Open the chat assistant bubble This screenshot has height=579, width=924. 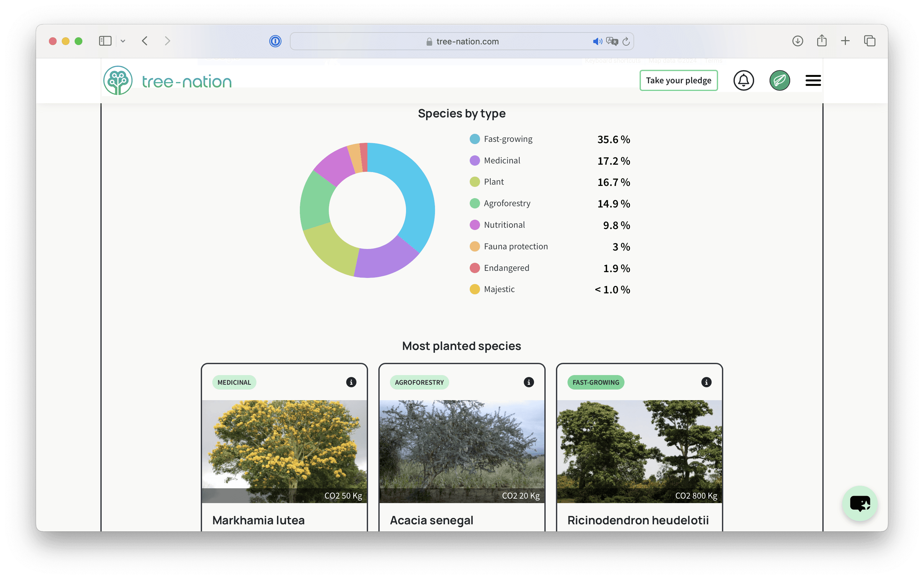point(860,503)
